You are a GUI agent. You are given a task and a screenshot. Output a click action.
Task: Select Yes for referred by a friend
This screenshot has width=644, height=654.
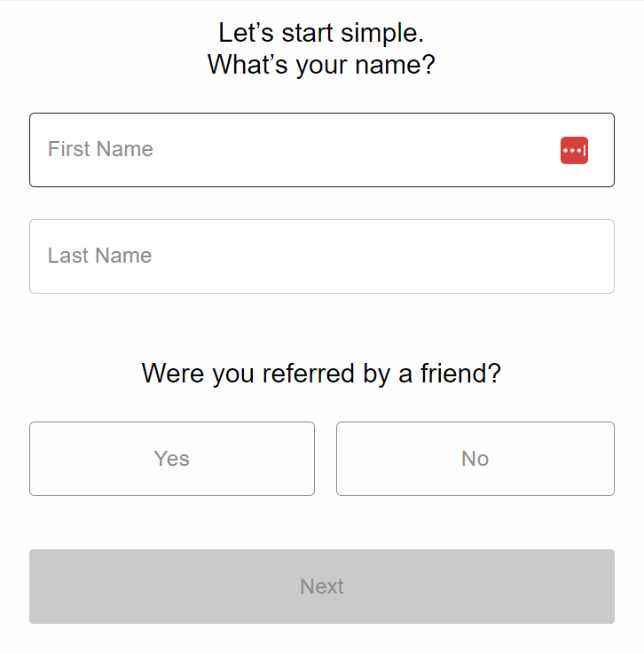tap(172, 459)
